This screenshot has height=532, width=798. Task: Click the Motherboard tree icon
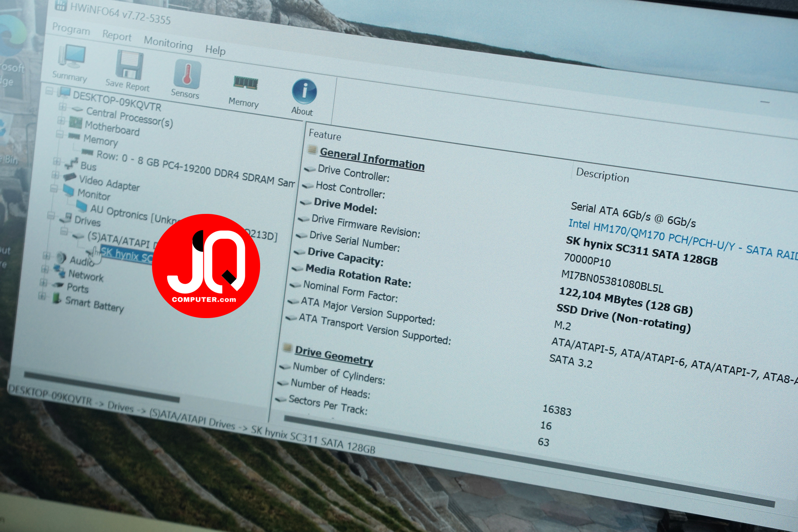[x=75, y=122]
